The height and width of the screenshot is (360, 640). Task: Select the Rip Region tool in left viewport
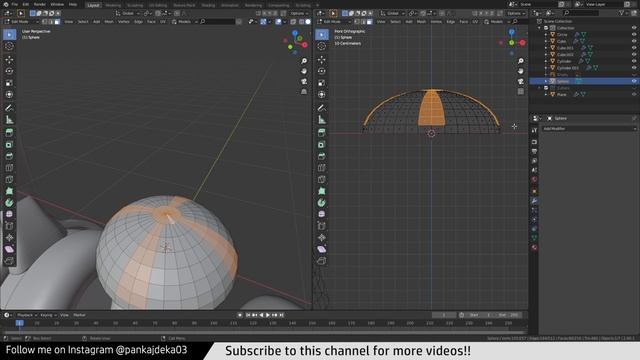(9, 261)
